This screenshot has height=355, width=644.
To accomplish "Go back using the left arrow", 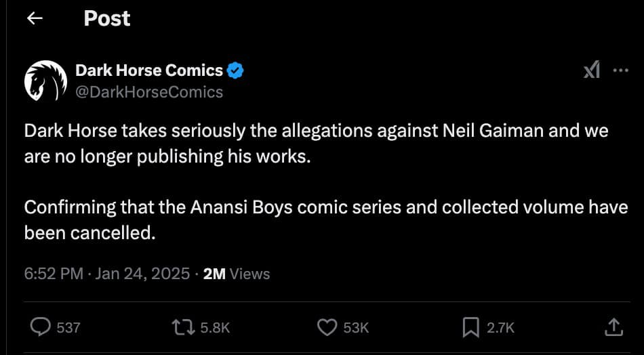I will point(35,18).
